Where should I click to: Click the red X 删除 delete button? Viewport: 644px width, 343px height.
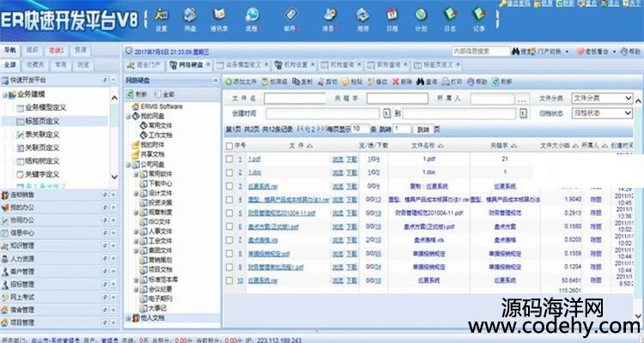(x=402, y=81)
